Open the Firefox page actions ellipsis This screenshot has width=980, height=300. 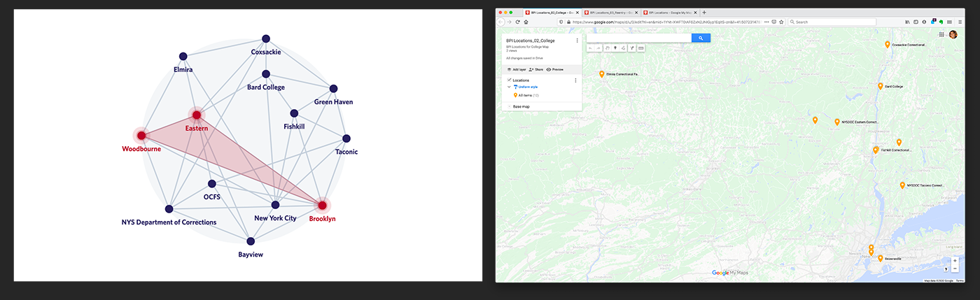(x=766, y=22)
